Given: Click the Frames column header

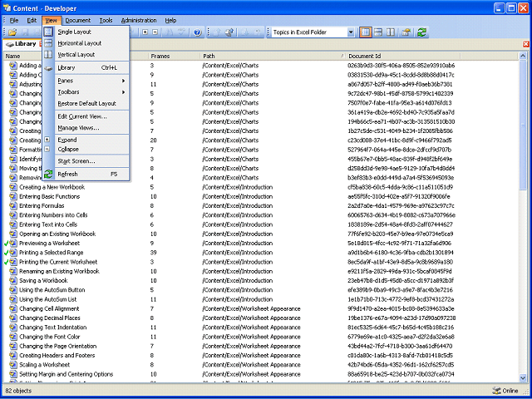Looking at the screenshot, I should (174, 56).
